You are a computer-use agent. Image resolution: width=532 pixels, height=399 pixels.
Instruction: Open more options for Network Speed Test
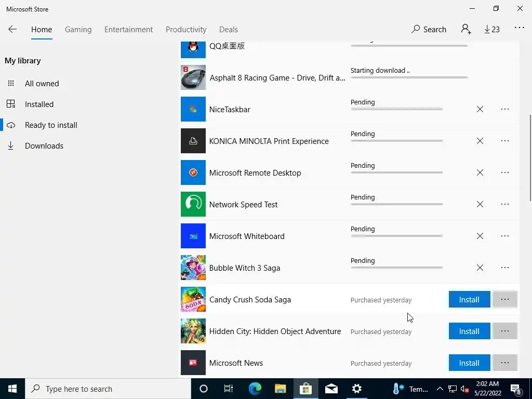(x=505, y=204)
